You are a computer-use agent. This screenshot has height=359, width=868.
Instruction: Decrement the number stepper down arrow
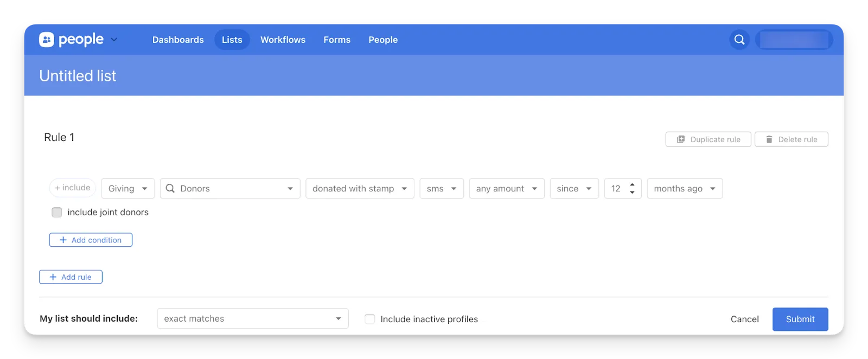pyautogui.click(x=632, y=193)
